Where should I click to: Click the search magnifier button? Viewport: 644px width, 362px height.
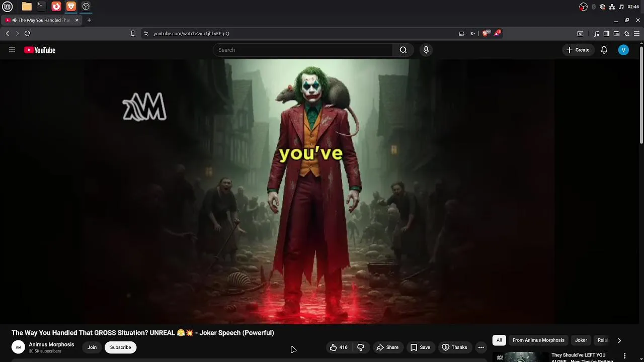(403, 50)
